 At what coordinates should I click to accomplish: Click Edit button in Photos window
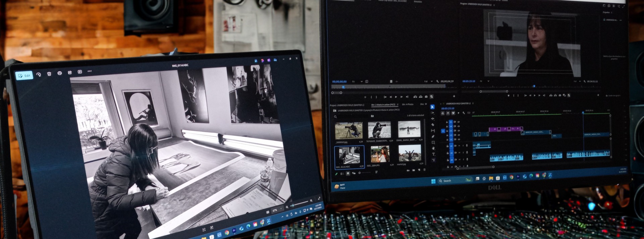coord(24,75)
